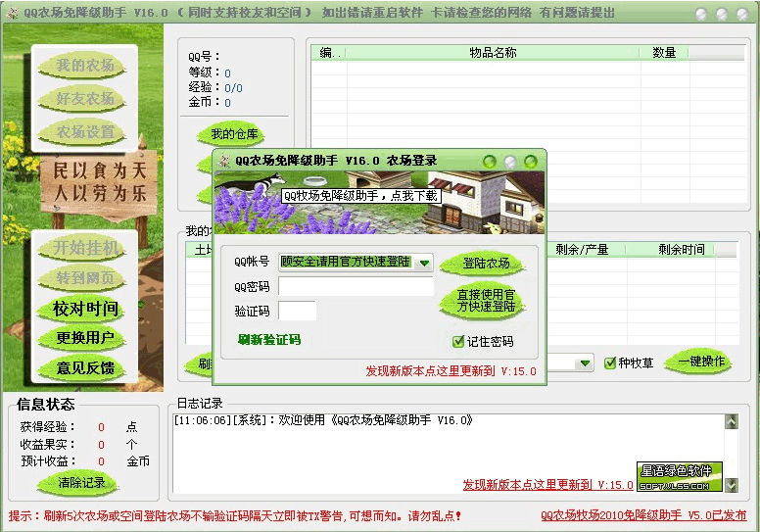Click log scrollbar down arrow
The image size is (760, 532).
coord(731,484)
